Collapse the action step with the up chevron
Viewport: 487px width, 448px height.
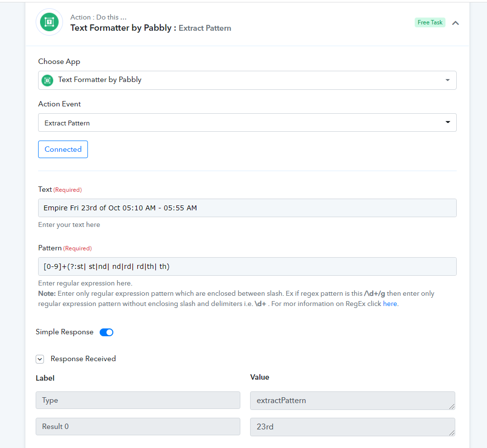pyautogui.click(x=455, y=23)
